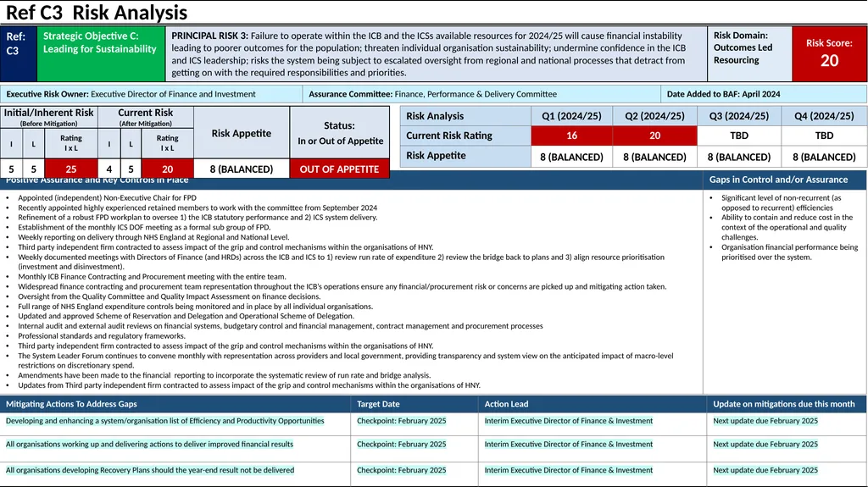Click the TBD cell under Q3

[x=739, y=136]
